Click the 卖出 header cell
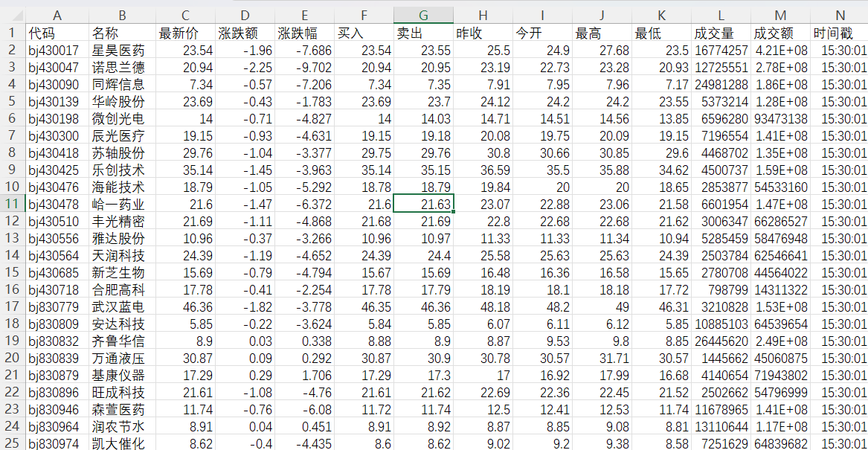Image resolution: width=868 pixels, height=450 pixels. point(423,33)
